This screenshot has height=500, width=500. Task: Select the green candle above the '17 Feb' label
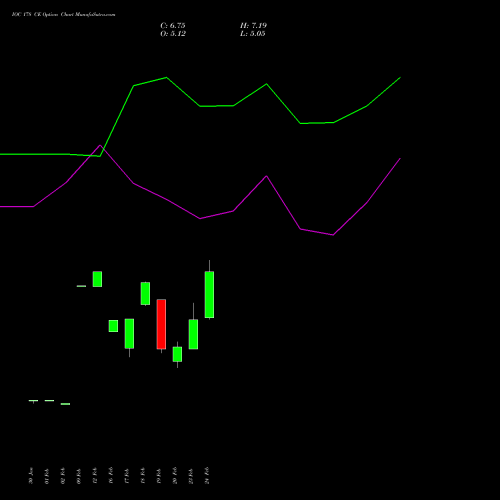(129, 334)
